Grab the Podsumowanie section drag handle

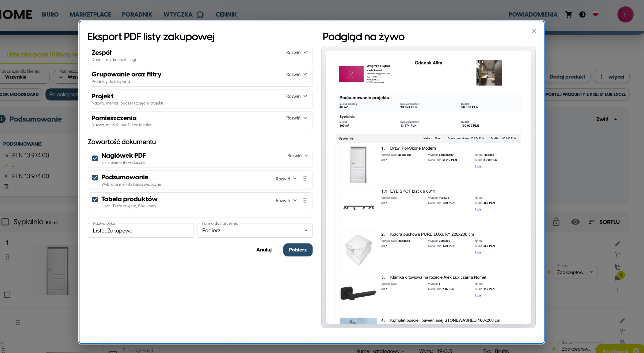(x=305, y=179)
